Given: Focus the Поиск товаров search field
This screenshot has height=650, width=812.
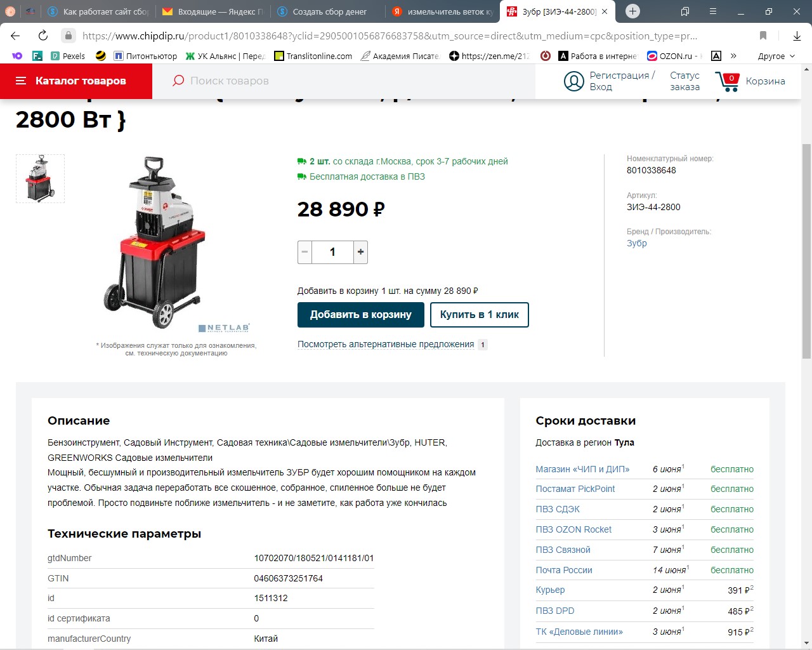Looking at the screenshot, I should click(x=344, y=81).
